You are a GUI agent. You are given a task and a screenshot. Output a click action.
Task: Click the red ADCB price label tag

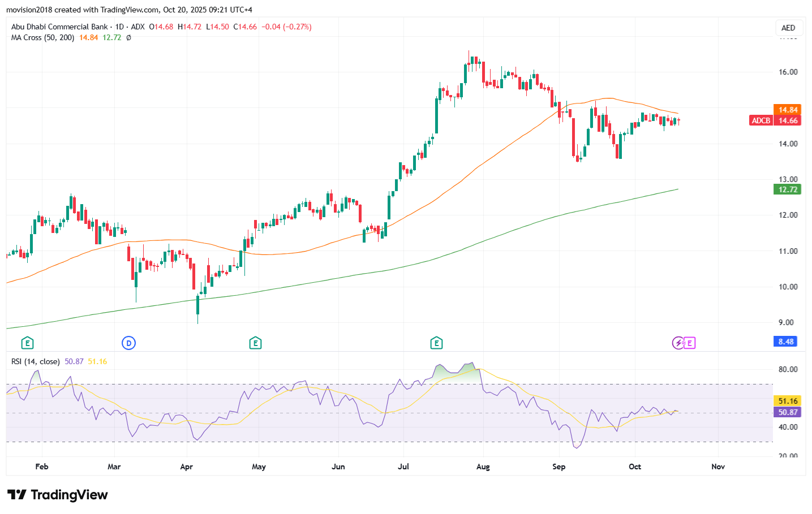(x=761, y=120)
